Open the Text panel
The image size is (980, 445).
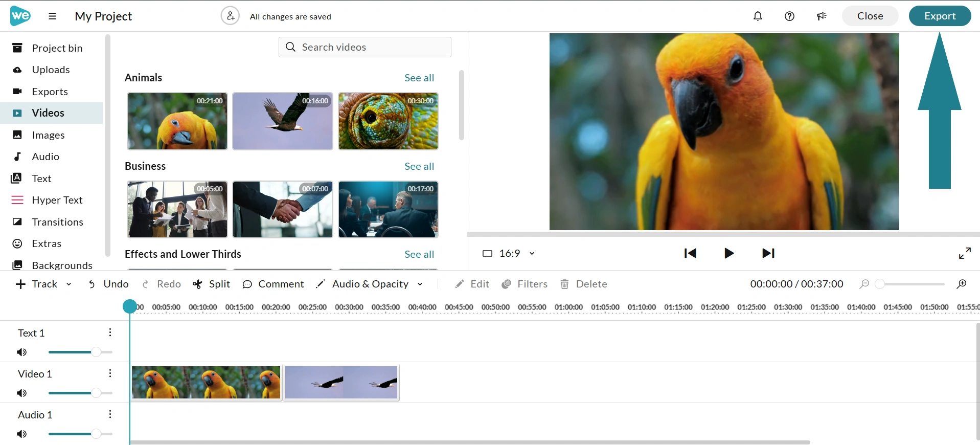[x=51, y=179]
